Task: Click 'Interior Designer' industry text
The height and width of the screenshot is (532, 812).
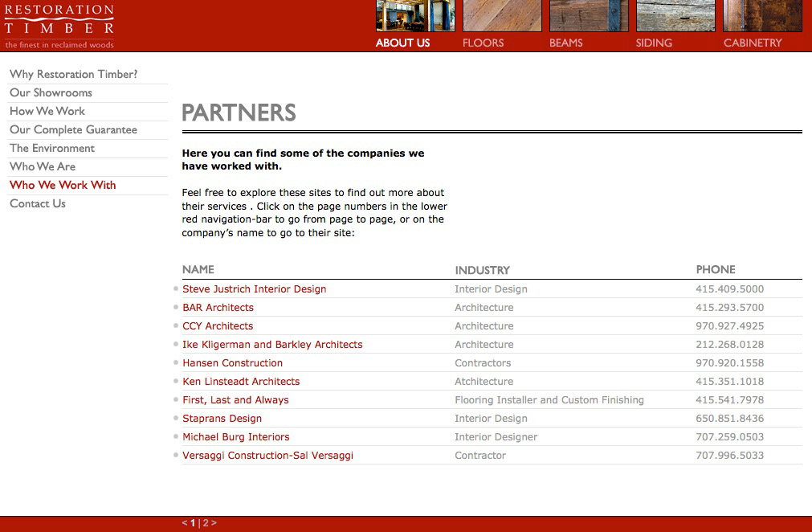Action: (496, 437)
